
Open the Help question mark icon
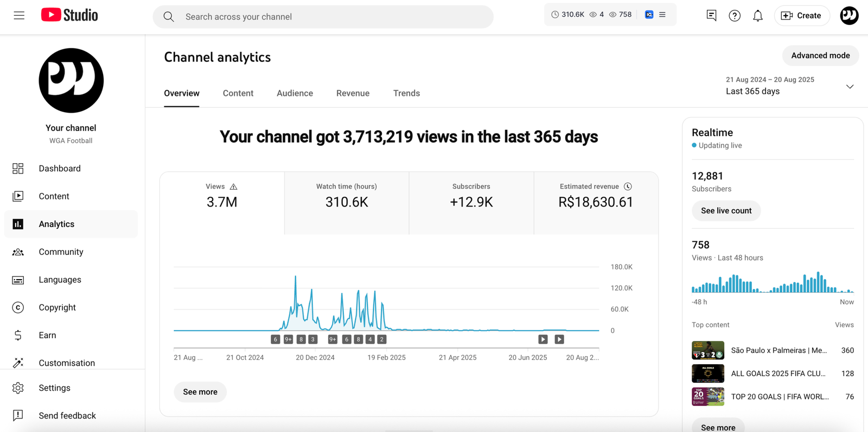pyautogui.click(x=734, y=16)
